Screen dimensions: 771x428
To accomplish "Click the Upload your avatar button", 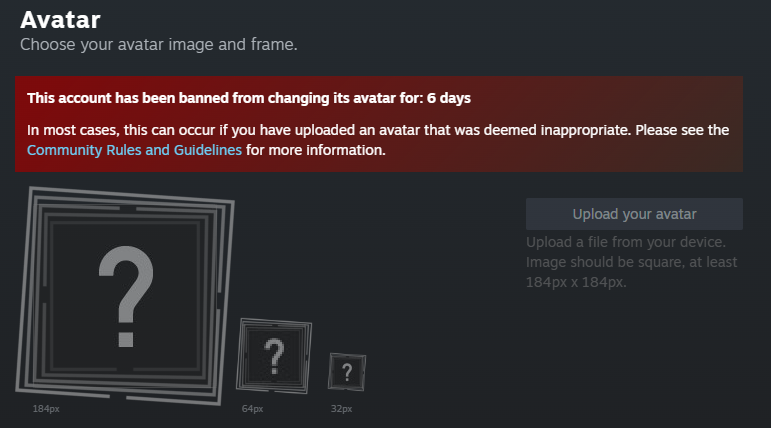I will [x=634, y=214].
